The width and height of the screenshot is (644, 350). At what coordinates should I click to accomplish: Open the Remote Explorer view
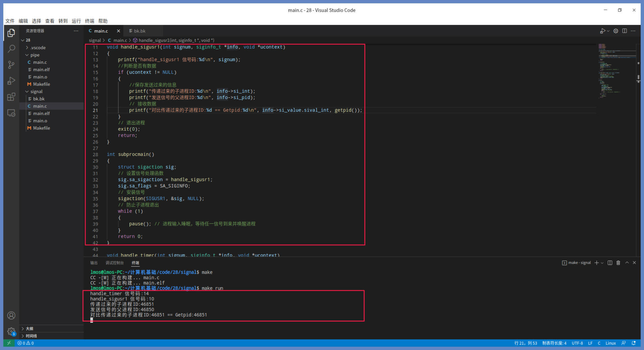[11, 113]
